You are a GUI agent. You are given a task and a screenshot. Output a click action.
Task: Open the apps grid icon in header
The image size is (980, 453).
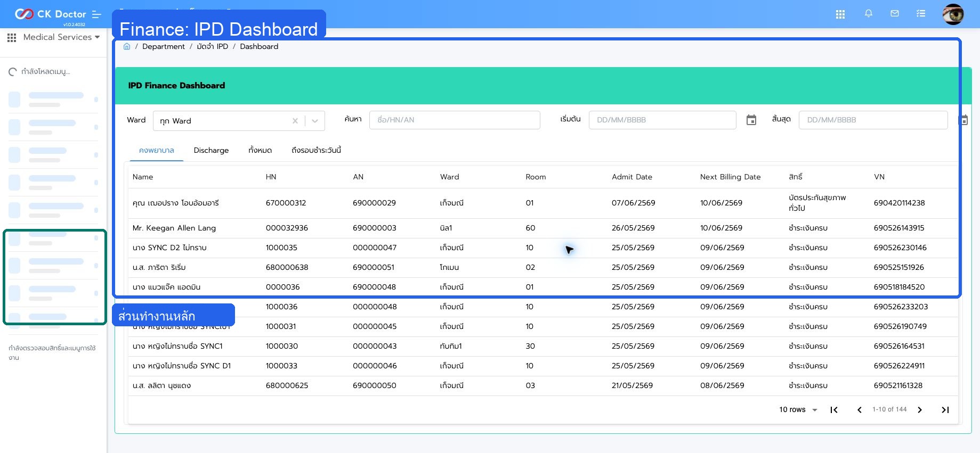pos(840,14)
